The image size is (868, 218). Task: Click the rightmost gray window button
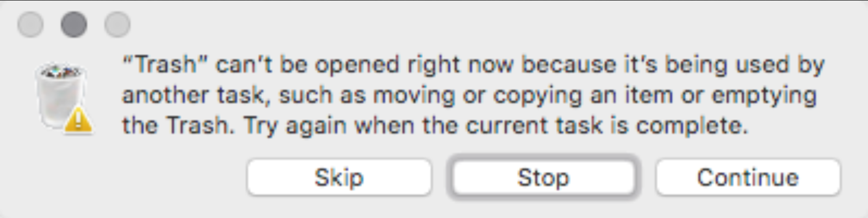pyautogui.click(x=117, y=25)
